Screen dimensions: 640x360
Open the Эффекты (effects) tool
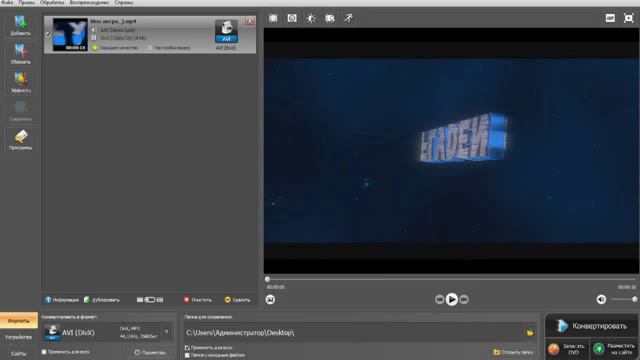pos(20,82)
